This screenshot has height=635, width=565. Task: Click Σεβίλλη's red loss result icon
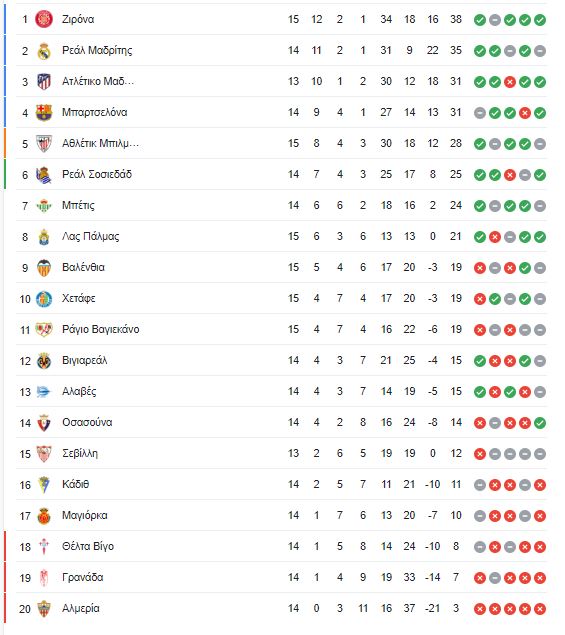point(480,454)
